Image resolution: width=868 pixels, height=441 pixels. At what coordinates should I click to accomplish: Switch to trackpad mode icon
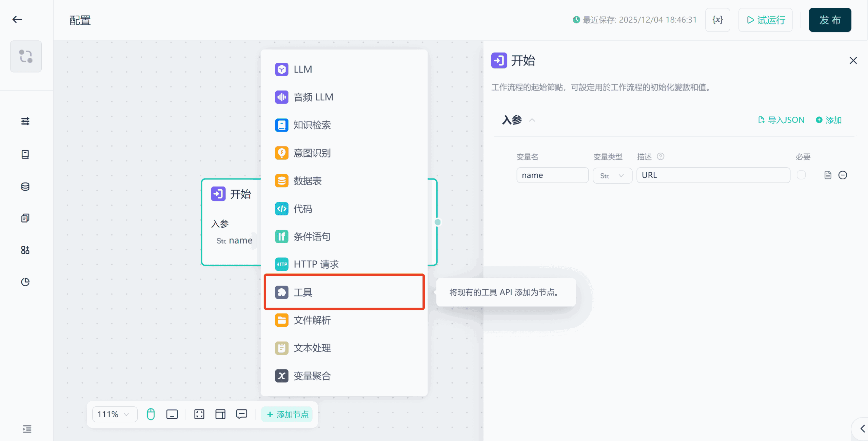pos(172,414)
